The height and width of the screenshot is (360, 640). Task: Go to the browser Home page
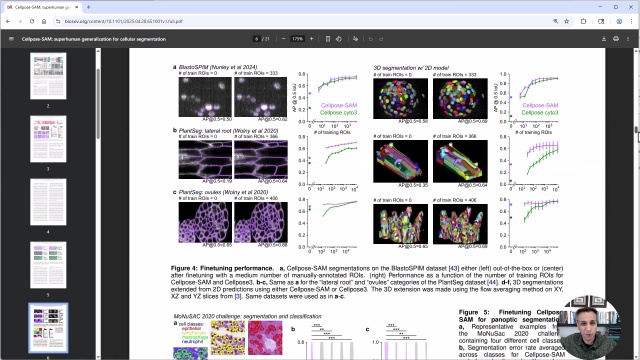coord(44,21)
